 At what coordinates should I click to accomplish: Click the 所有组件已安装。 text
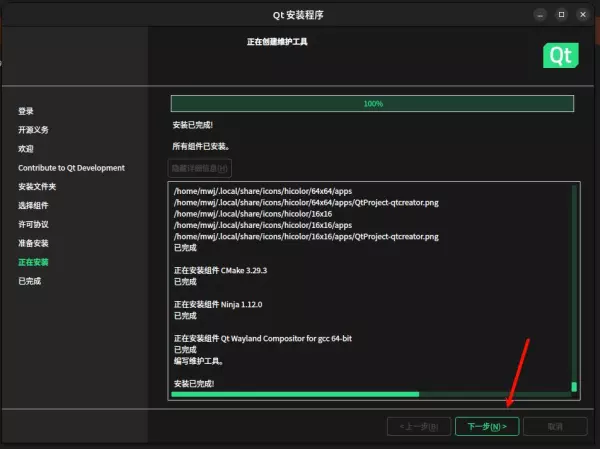coord(201,146)
